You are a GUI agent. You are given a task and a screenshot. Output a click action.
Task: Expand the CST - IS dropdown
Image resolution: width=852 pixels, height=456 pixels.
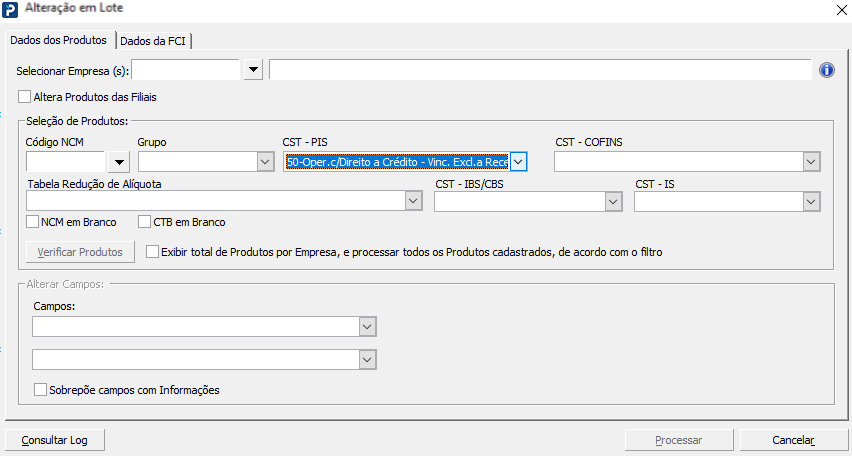[x=811, y=201]
